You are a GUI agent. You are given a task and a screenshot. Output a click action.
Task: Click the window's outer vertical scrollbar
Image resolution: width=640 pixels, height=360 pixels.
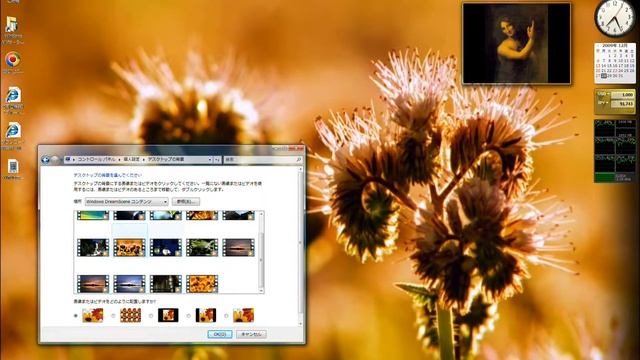tap(301, 246)
